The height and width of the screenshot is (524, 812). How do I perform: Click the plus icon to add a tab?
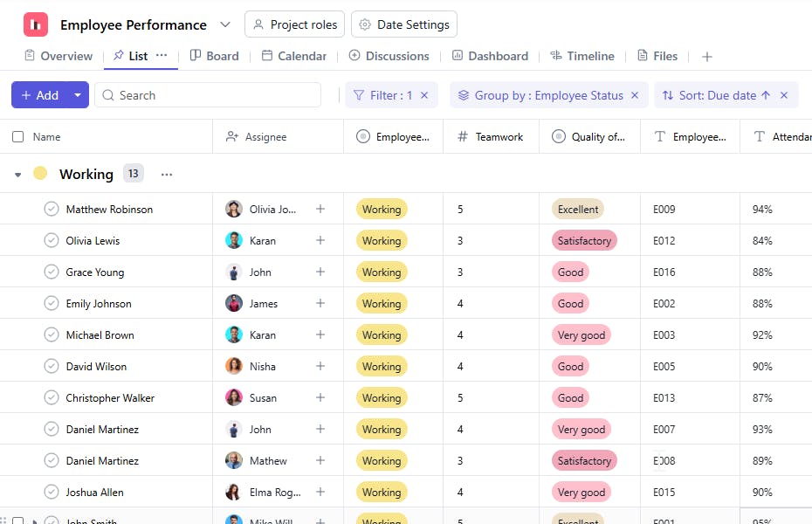707,57
